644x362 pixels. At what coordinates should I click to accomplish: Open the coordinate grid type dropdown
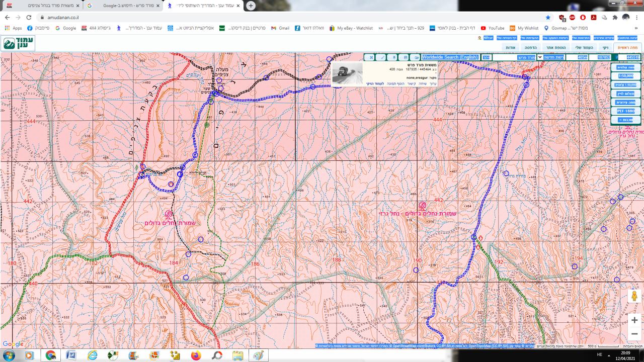coord(553,57)
